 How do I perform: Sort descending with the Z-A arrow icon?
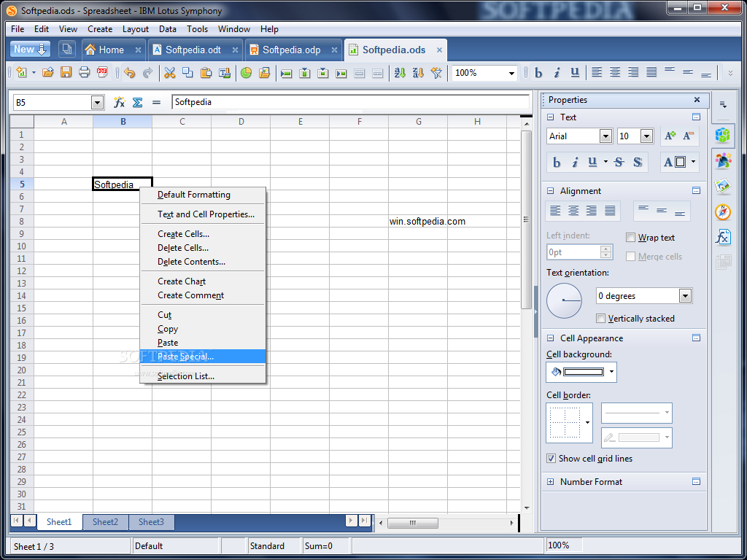(418, 72)
